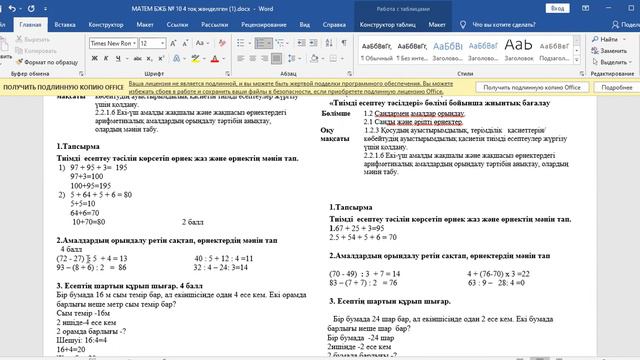The width and height of the screenshot is (640, 360).
Task: Toggle Superscript (x²) formatting
Action: pyautogui.click(x=161, y=59)
